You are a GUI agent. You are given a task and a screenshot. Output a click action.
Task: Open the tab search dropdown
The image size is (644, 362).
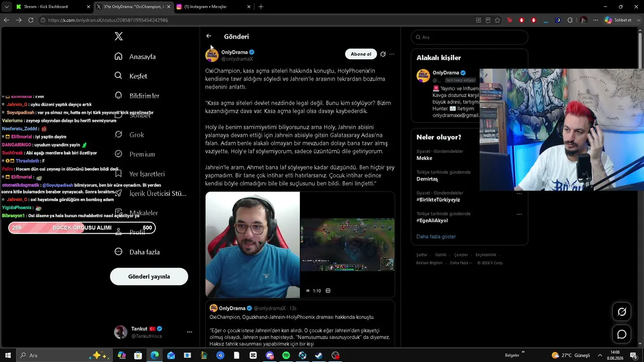6,7
